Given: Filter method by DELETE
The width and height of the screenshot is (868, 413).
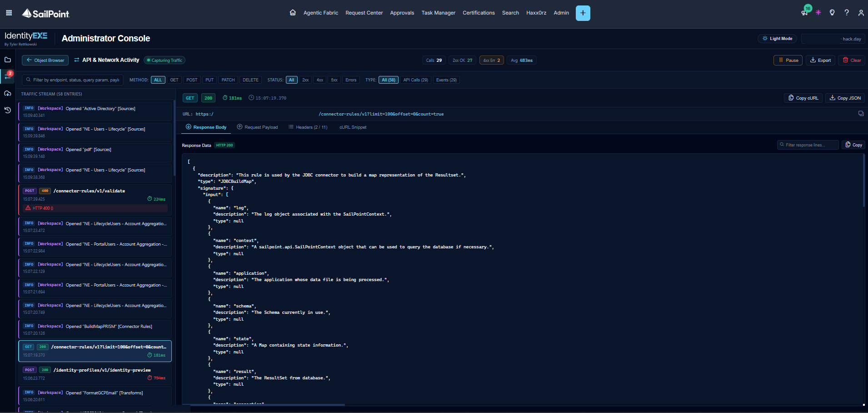Looking at the screenshot, I should point(250,80).
